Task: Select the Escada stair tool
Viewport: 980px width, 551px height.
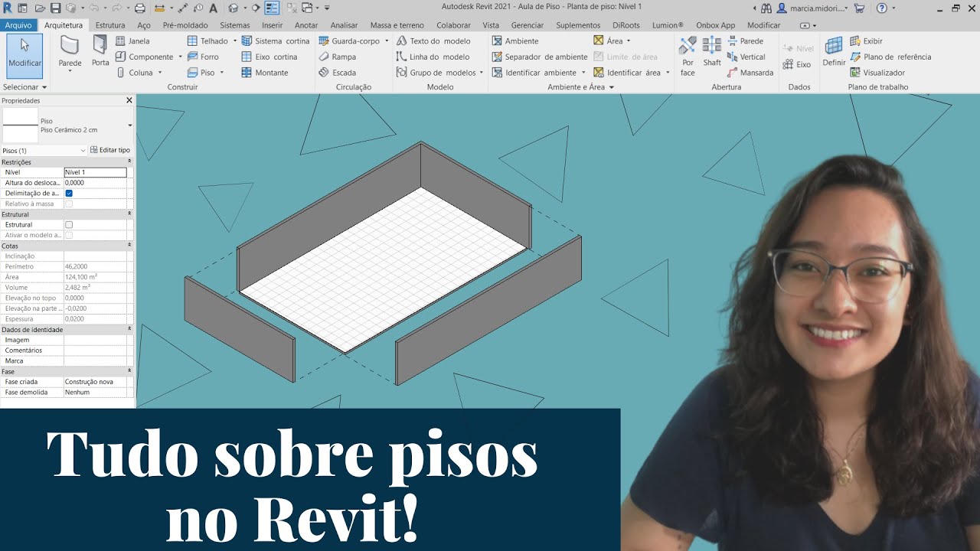Action: [x=337, y=73]
